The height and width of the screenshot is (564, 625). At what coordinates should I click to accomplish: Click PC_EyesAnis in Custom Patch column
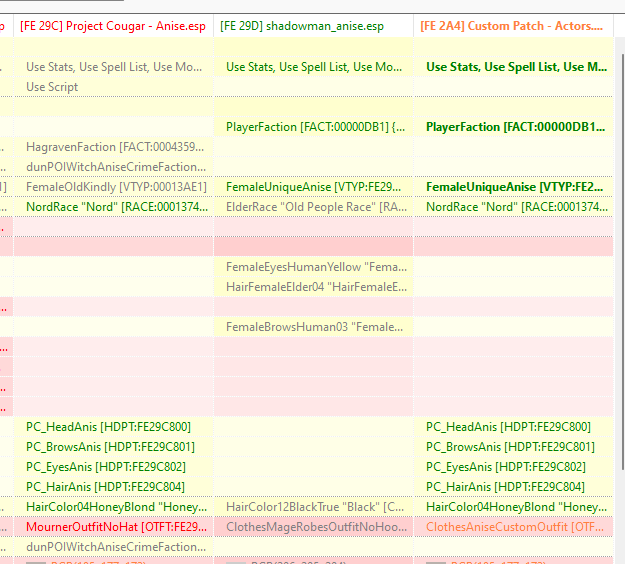pos(513,467)
